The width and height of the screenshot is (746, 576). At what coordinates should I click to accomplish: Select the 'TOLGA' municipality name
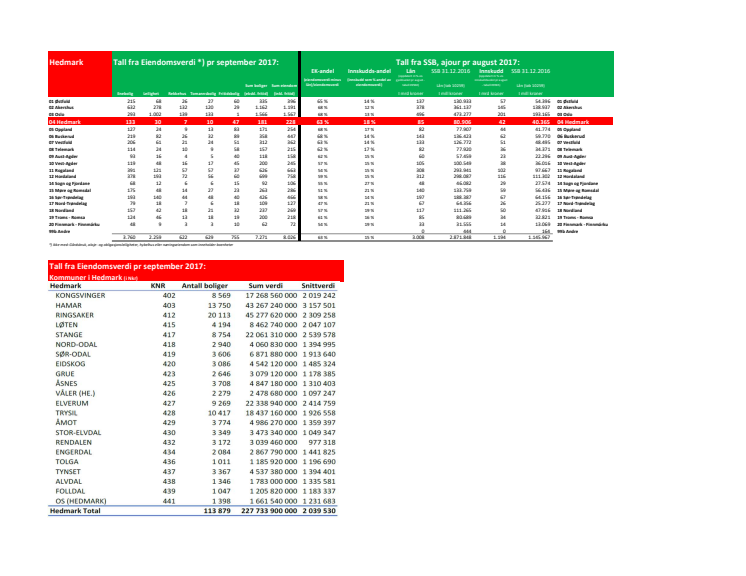click(x=67, y=462)
